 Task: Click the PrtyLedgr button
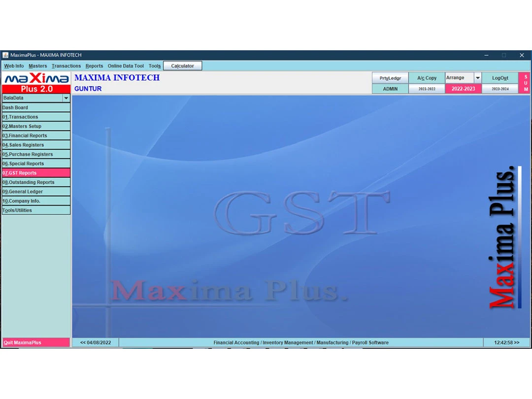click(390, 78)
